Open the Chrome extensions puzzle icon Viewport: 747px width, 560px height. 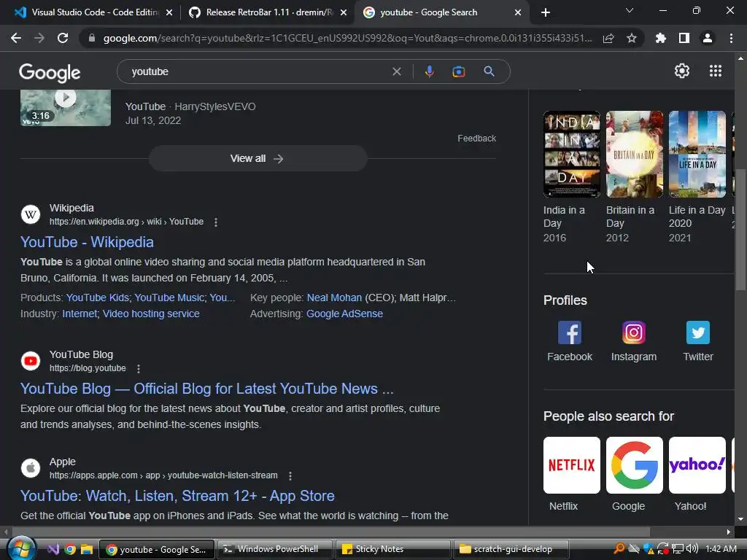click(660, 38)
